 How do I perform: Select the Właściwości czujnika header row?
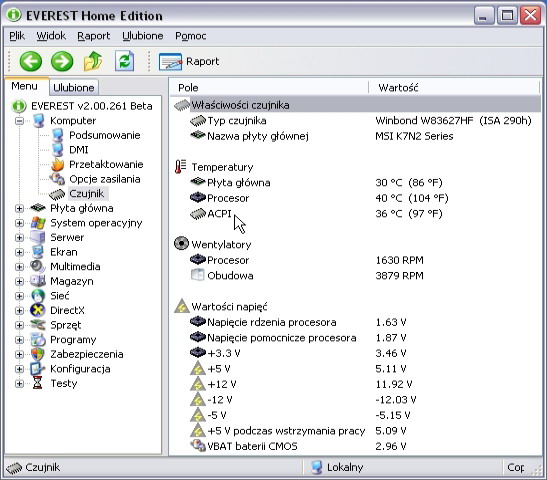click(x=357, y=105)
